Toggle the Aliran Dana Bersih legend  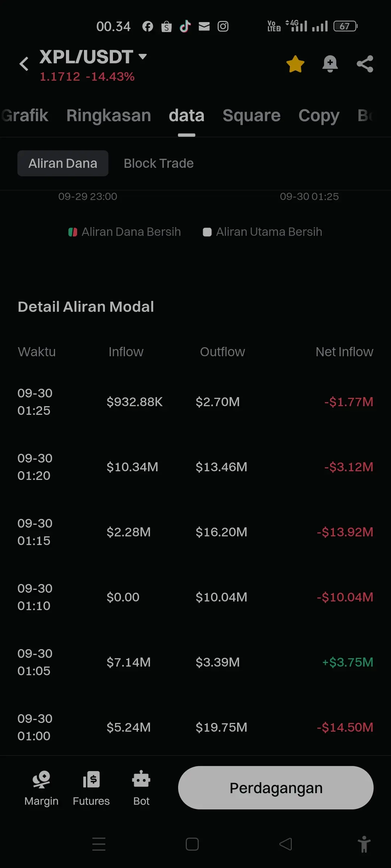pos(125,232)
